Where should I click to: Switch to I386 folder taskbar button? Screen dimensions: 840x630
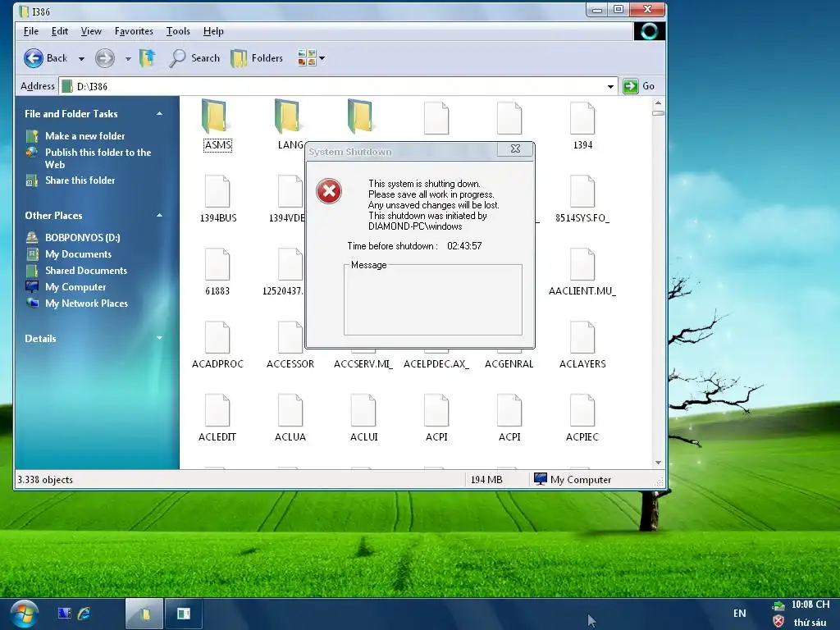click(x=144, y=614)
